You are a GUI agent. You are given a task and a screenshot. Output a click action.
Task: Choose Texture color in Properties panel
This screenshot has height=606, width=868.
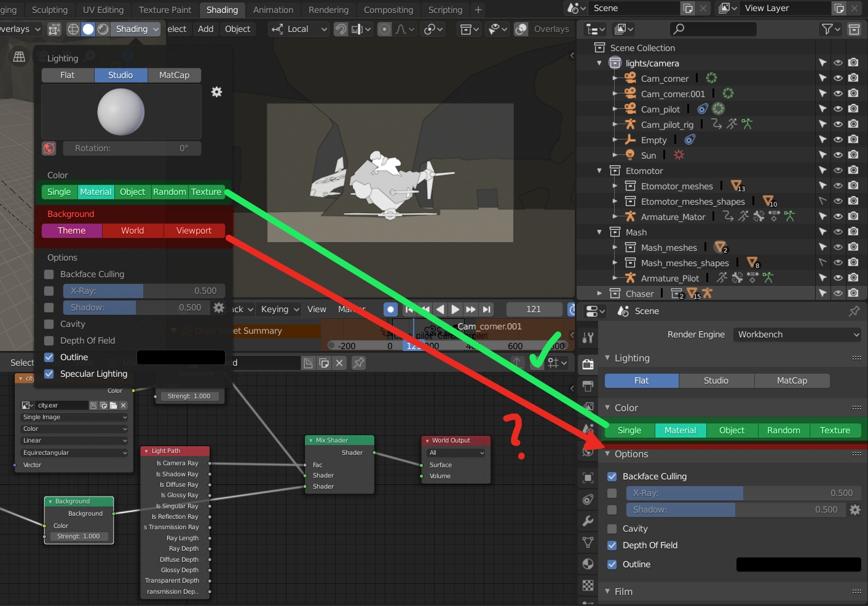[x=835, y=430]
